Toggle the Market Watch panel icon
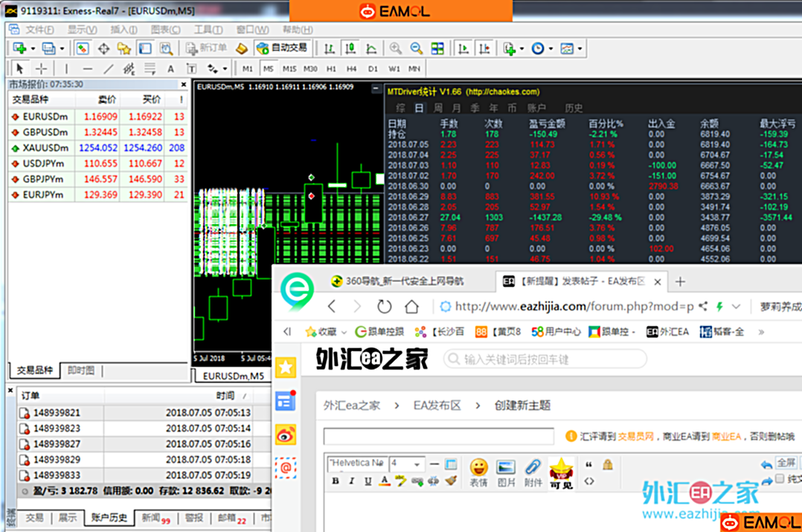This screenshot has height=532, width=802. coord(83,48)
